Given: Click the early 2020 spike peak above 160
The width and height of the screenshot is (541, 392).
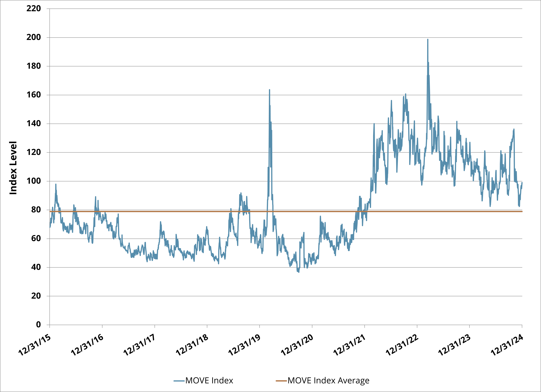Looking at the screenshot, I should point(269,90).
